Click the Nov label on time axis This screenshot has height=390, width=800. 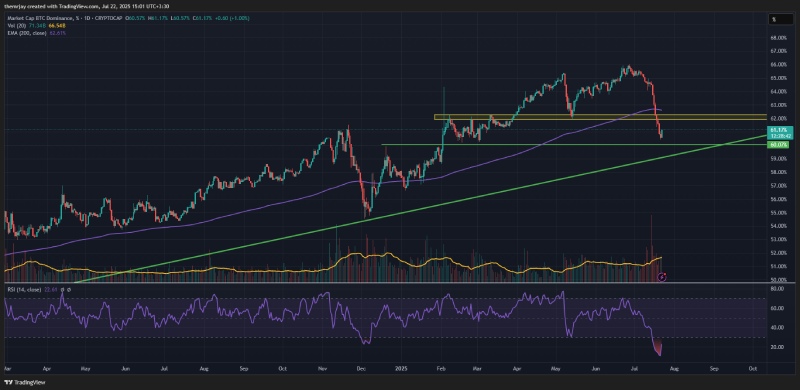tap(322, 368)
